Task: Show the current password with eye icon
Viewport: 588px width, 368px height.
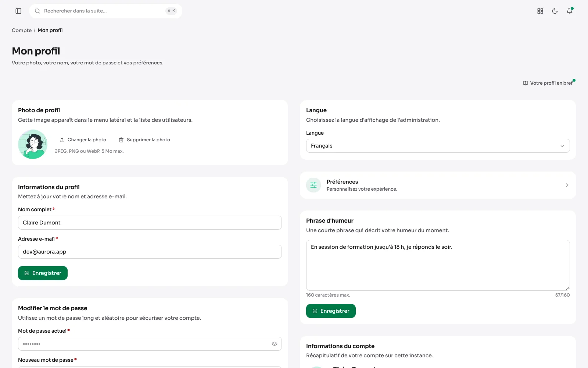Action: pos(275,344)
